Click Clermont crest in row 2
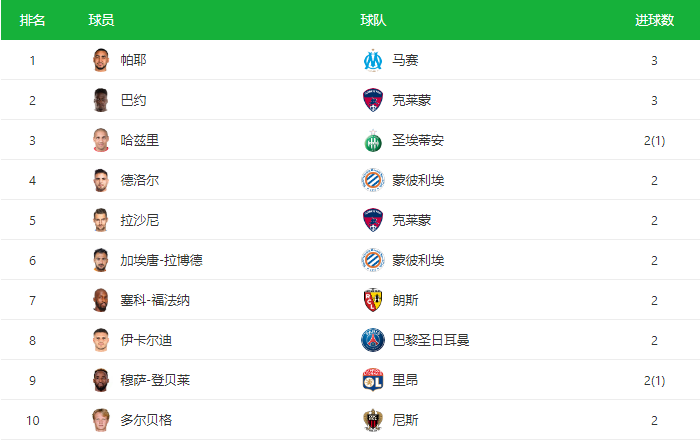 (x=373, y=100)
